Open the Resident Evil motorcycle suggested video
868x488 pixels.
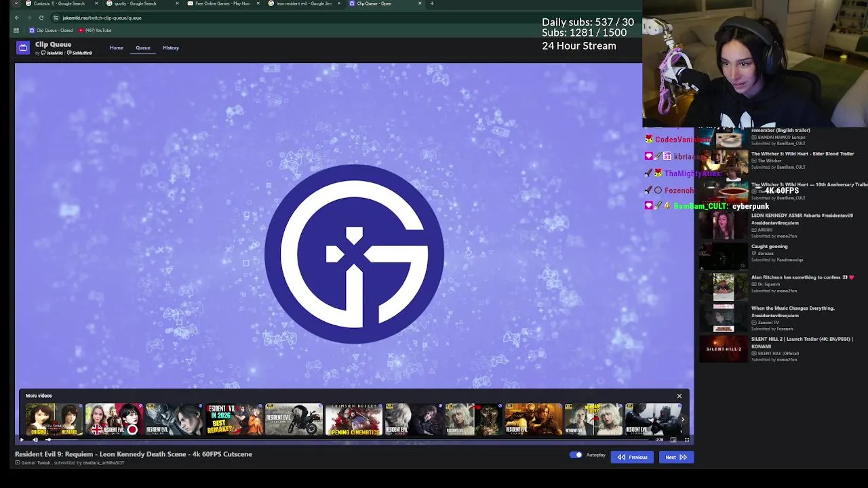point(294,420)
